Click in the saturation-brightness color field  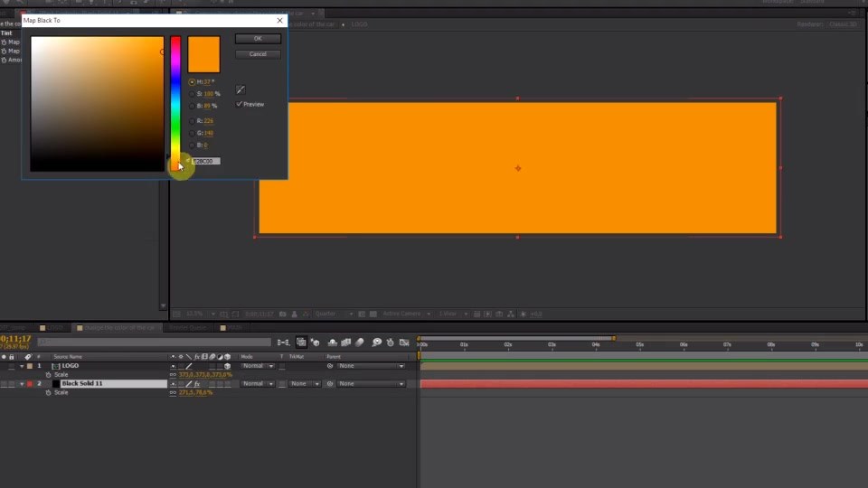pos(97,103)
